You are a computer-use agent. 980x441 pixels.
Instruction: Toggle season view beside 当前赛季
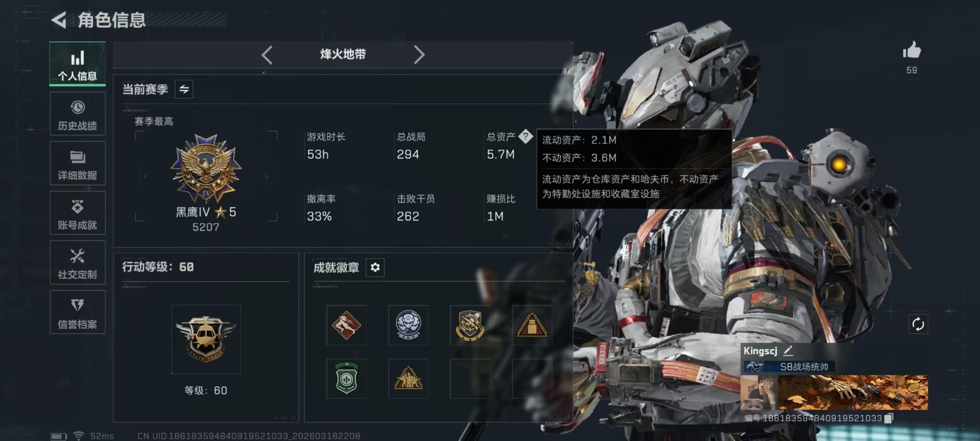point(184,89)
